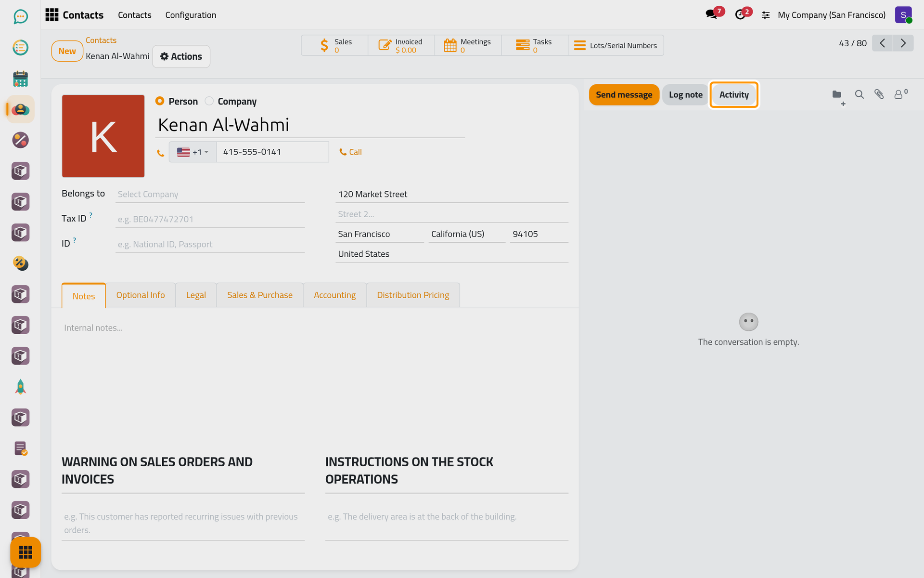
Task: Open the Lots/Serial Numbers stat button
Action: 616,46
